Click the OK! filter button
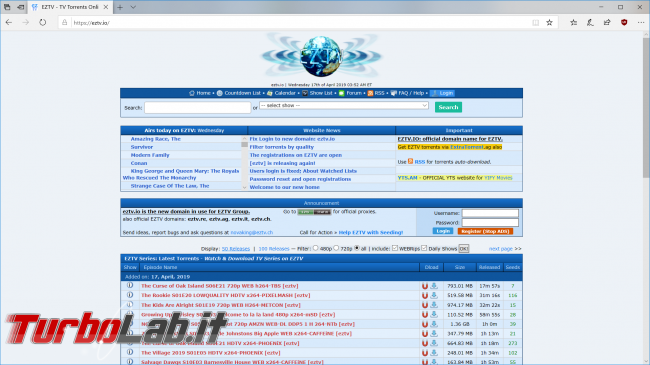 coord(463,248)
